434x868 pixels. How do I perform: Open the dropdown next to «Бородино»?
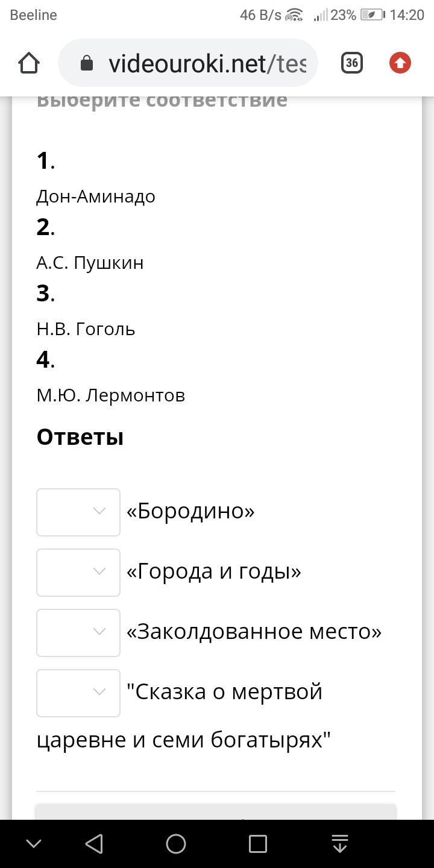(x=78, y=512)
